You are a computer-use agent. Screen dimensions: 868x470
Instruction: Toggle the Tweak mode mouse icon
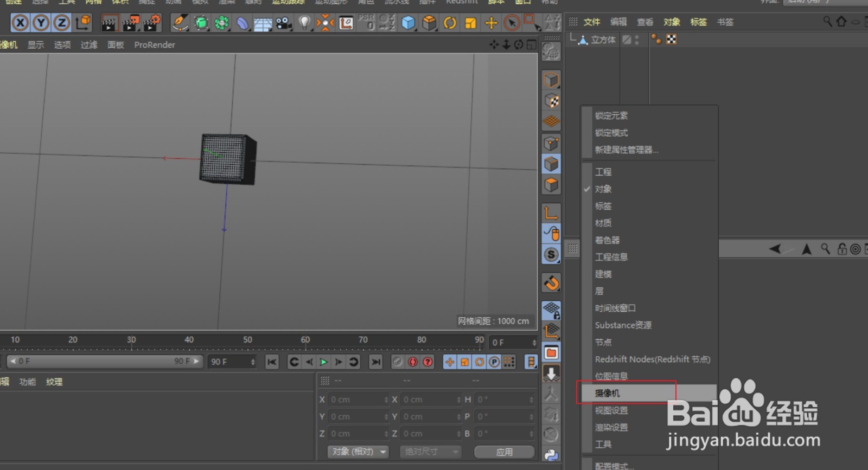(551, 233)
